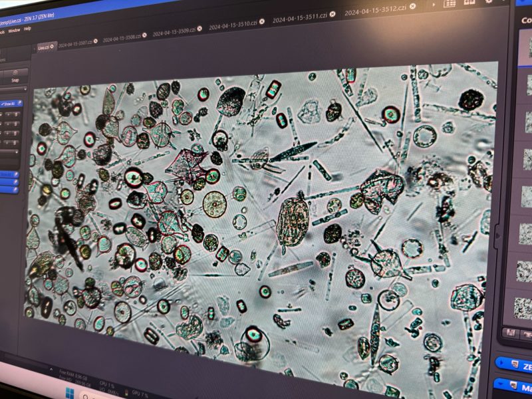532x399 pixels.
Task: Open the 2024-04-15-3507.czi document tab
Action: tap(74, 45)
